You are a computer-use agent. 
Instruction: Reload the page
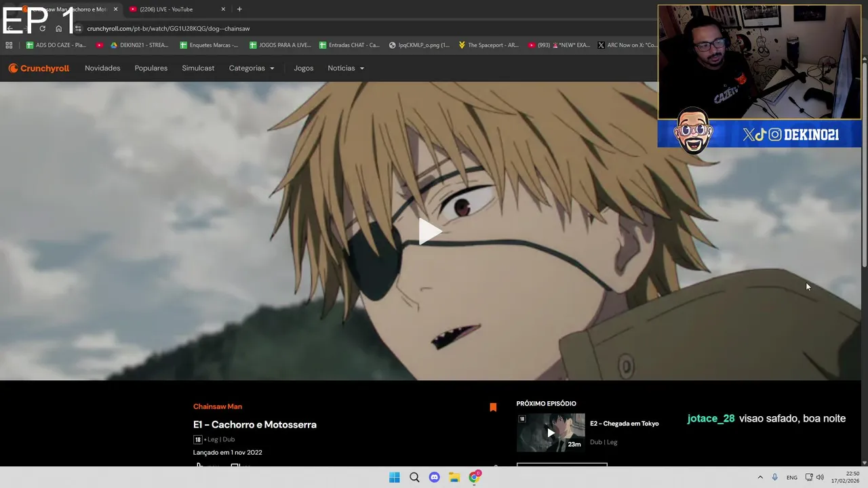42,28
